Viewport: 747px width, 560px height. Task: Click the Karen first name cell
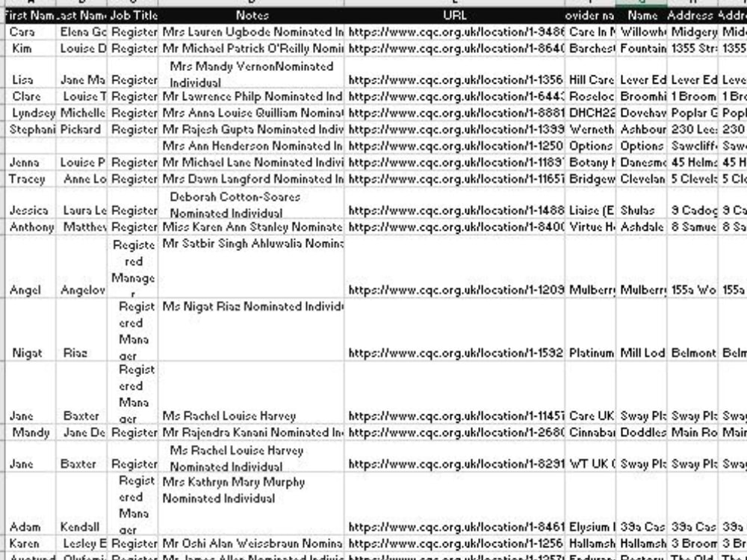click(x=31, y=544)
